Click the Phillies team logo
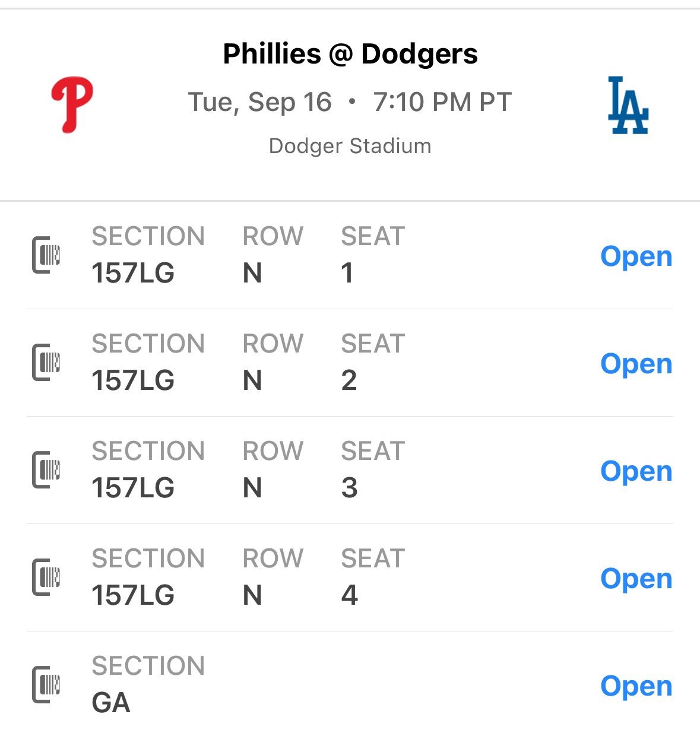The height and width of the screenshot is (730, 700). (x=72, y=104)
